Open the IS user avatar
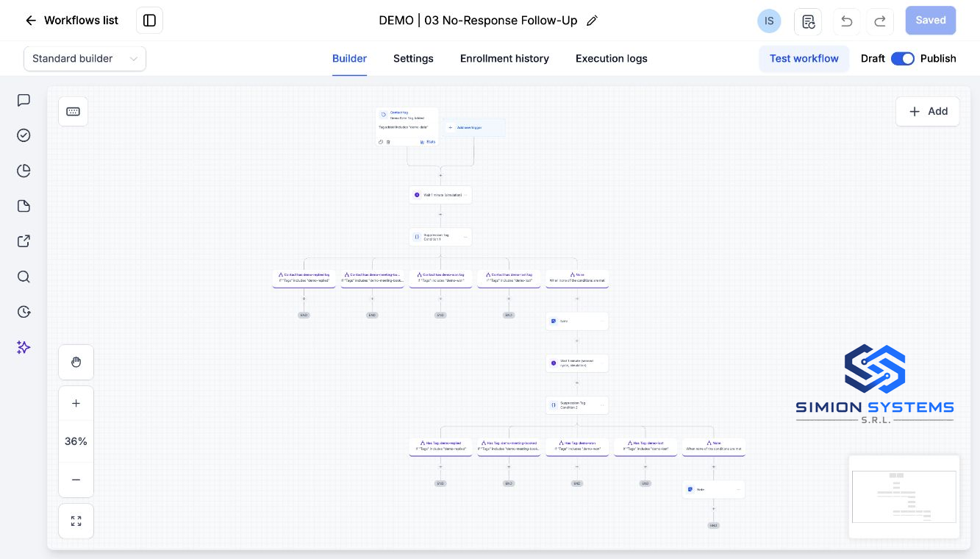Image resolution: width=980 pixels, height=559 pixels. click(769, 21)
